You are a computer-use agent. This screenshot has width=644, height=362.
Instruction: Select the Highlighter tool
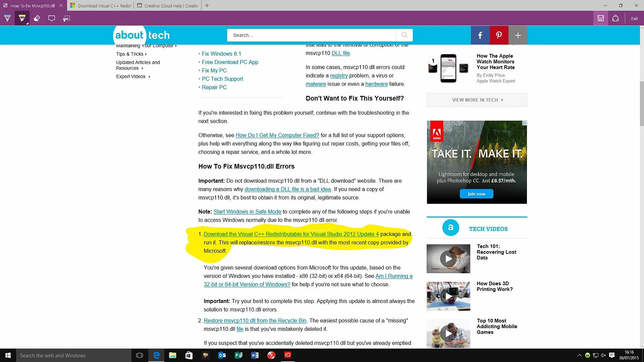pyautogui.click(x=22, y=18)
